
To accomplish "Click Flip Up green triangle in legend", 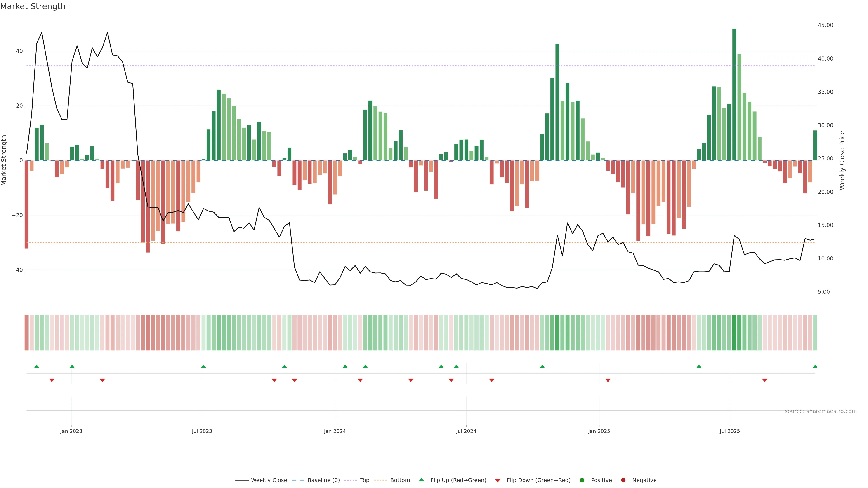I will 421,480.
